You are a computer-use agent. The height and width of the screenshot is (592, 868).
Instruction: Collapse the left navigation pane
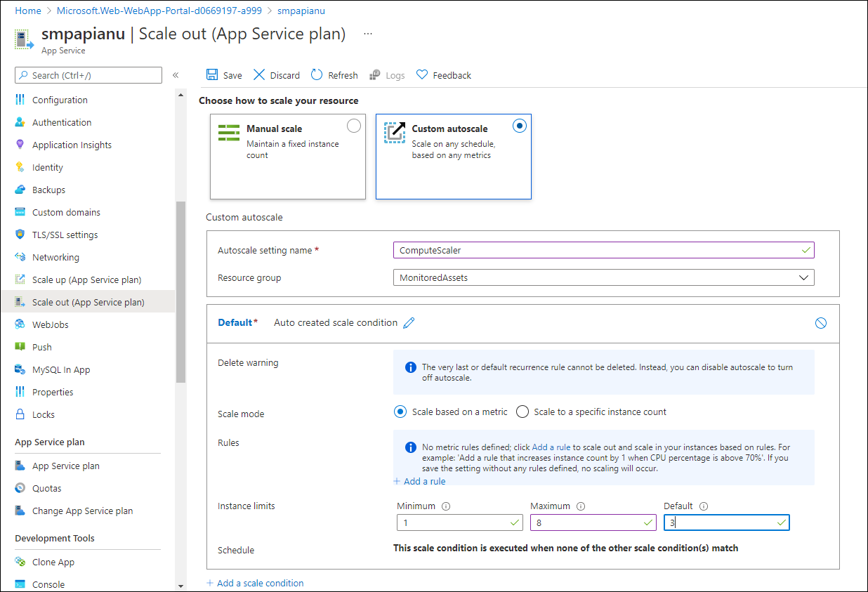pyautogui.click(x=175, y=74)
